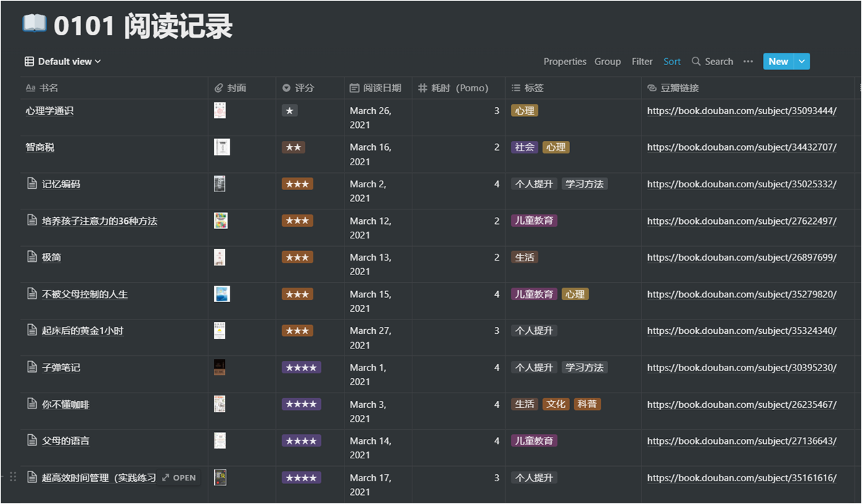
Task: Select four-star rating of 父母的语言
Action: [302, 440]
